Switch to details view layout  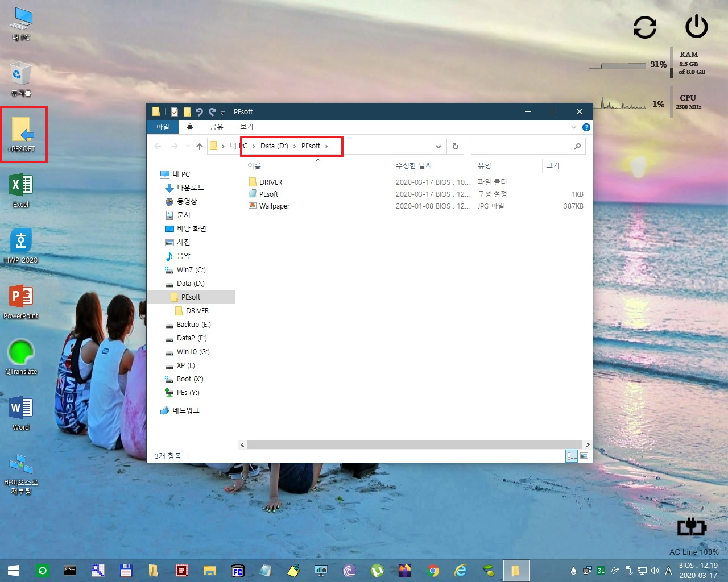(572, 456)
